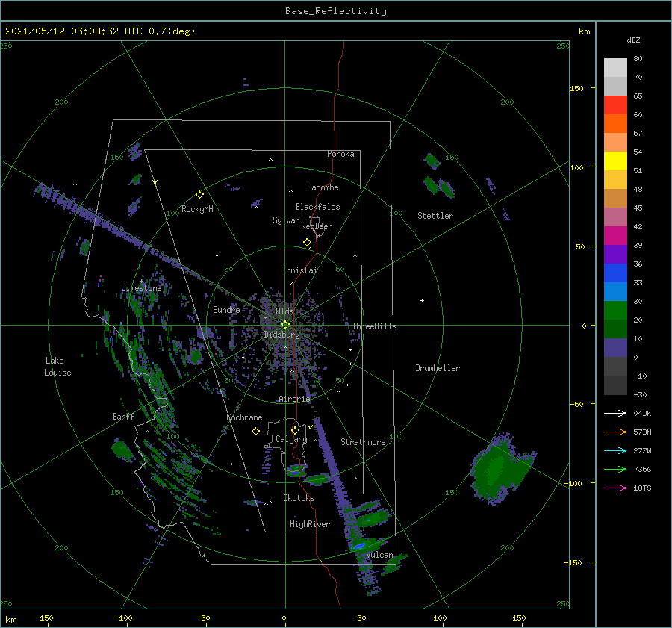Screen dimensions: 672x628
Task: Click the Okotoks label
Action: tap(299, 498)
